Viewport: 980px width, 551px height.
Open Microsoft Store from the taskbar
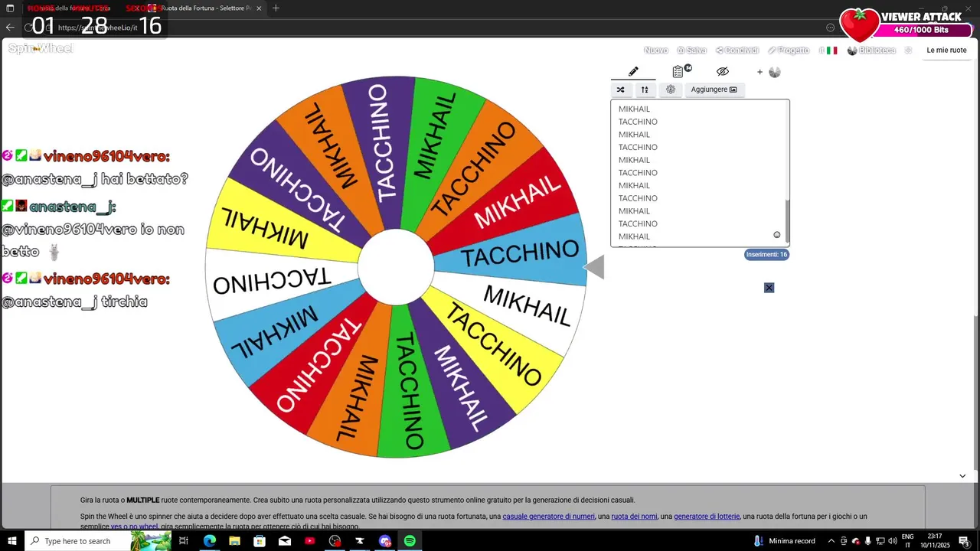260,541
